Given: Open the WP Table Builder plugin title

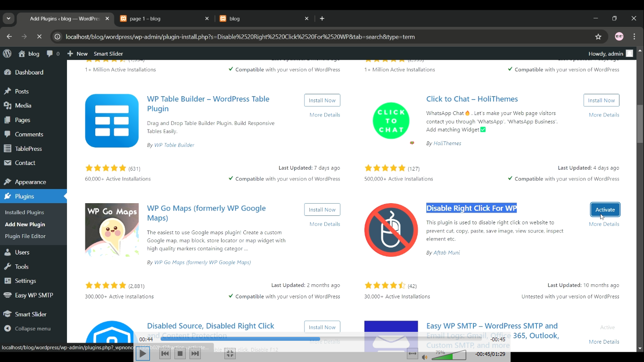Looking at the screenshot, I should pos(208,104).
